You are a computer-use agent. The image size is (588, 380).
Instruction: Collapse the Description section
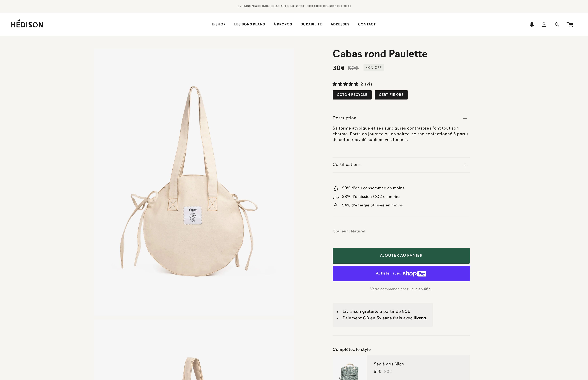[465, 118]
